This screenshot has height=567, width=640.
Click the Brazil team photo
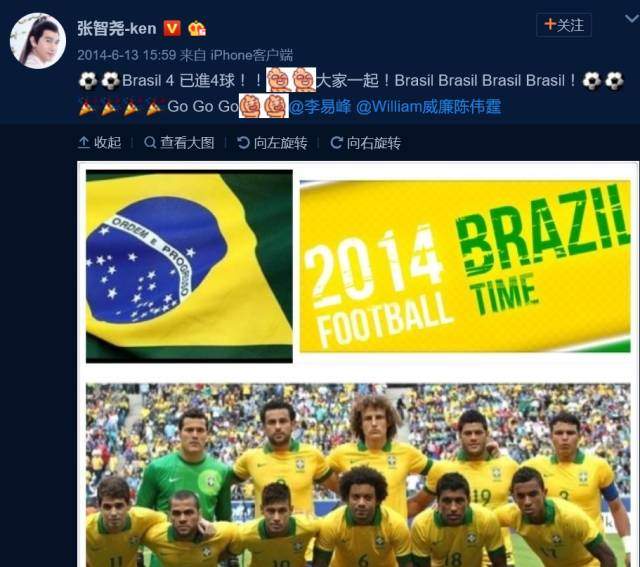(358, 475)
